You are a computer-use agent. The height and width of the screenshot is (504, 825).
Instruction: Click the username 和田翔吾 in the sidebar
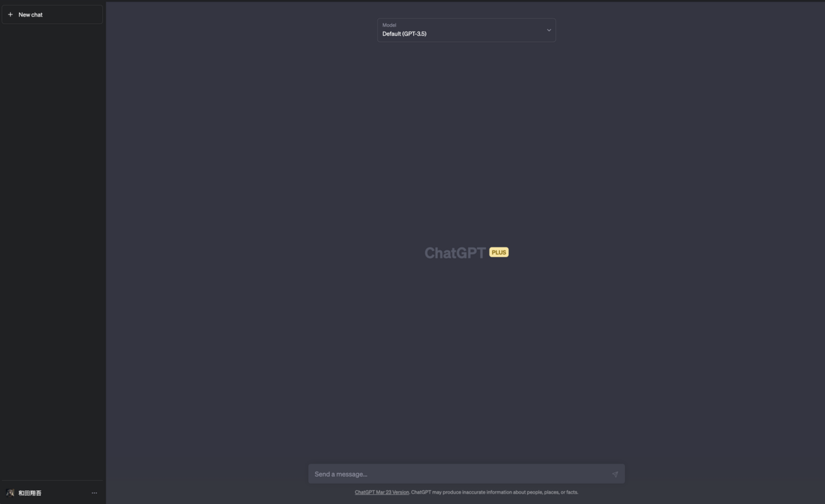30,493
